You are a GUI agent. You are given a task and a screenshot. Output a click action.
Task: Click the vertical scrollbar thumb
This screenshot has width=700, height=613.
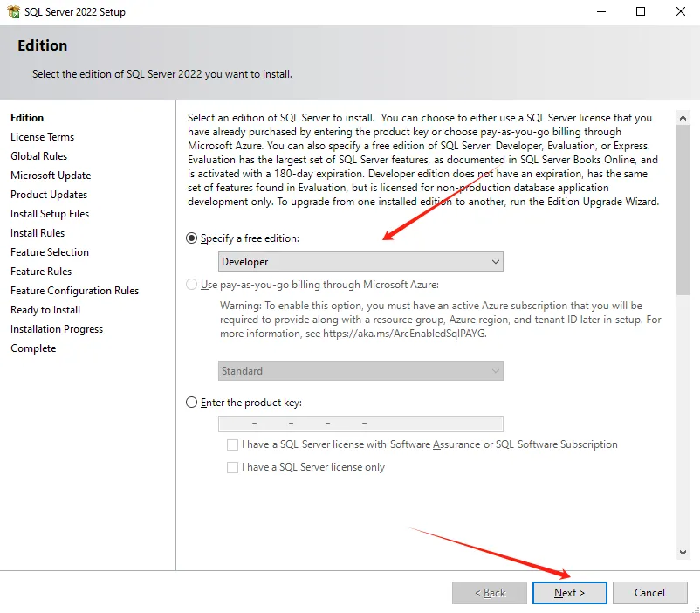pos(683,210)
